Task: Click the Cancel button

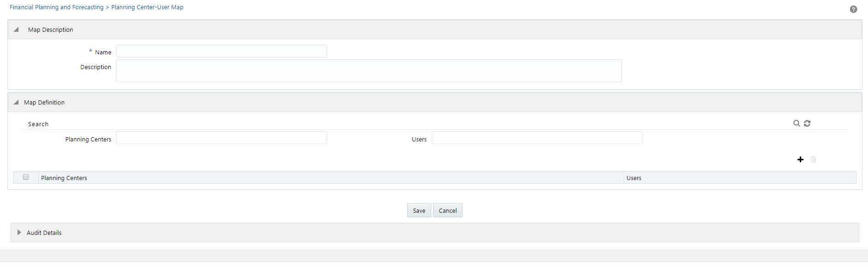Action: click(x=448, y=210)
